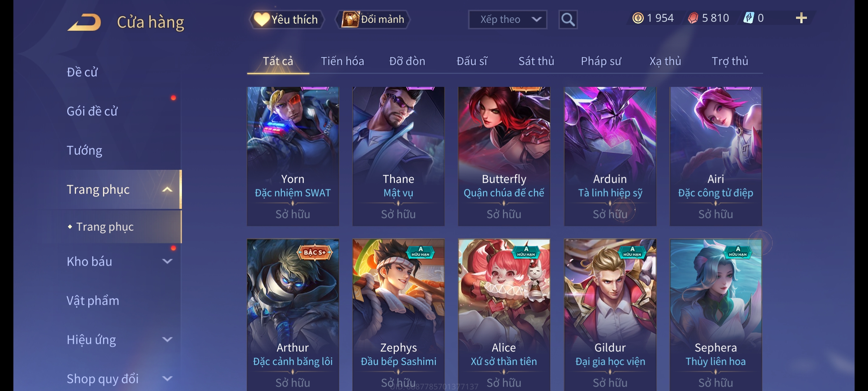Screen dimensions: 868x391
Task: Open the Xếp theo sort dropdown
Action: click(x=507, y=20)
